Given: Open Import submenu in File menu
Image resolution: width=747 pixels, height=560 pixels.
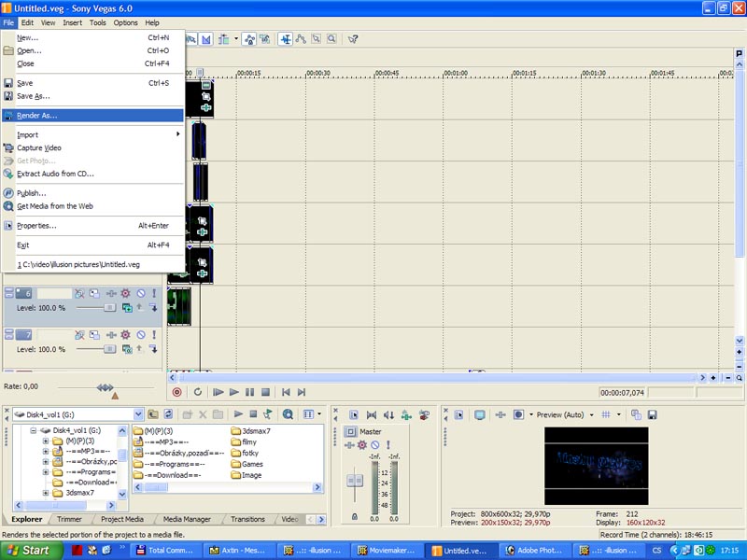Looking at the screenshot, I should pos(92,134).
